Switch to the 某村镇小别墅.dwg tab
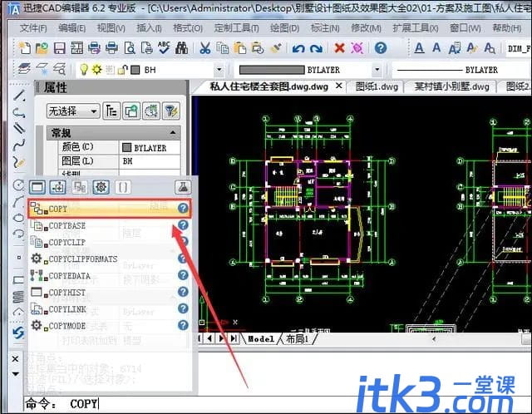 point(451,86)
